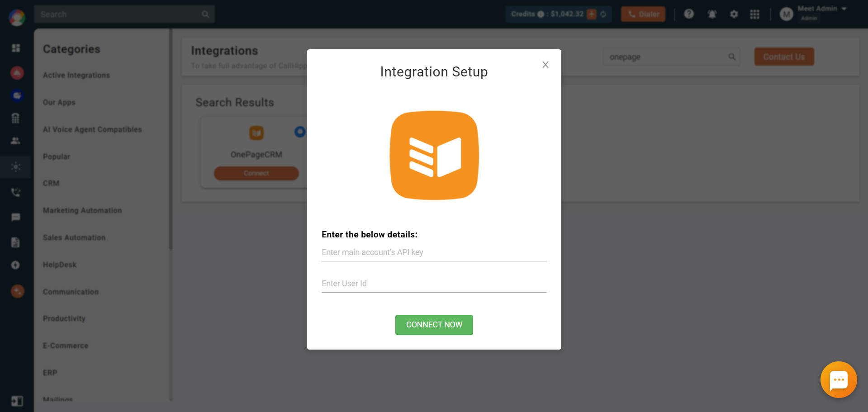Click the credits info icon
The width and height of the screenshot is (868, 412).
point(541,14)
